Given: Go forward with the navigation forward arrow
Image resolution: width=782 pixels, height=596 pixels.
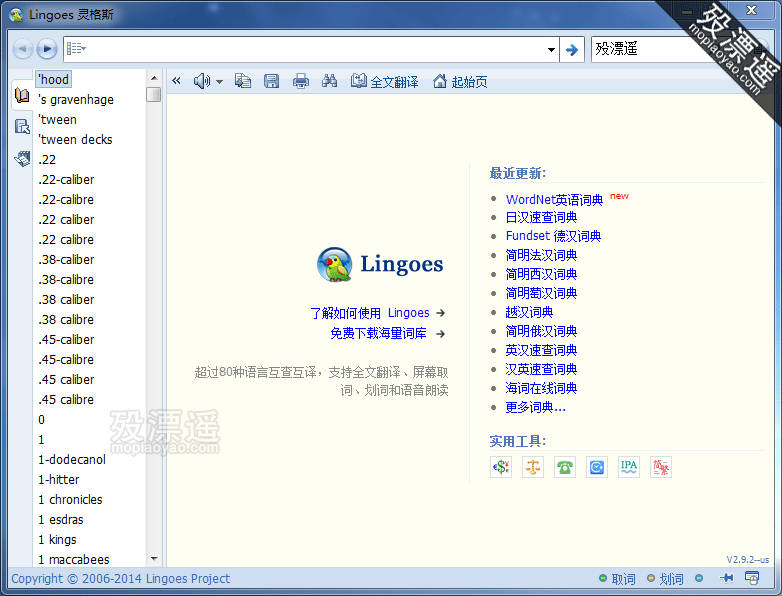Looking at the screenshot, I should coord(47,49).
